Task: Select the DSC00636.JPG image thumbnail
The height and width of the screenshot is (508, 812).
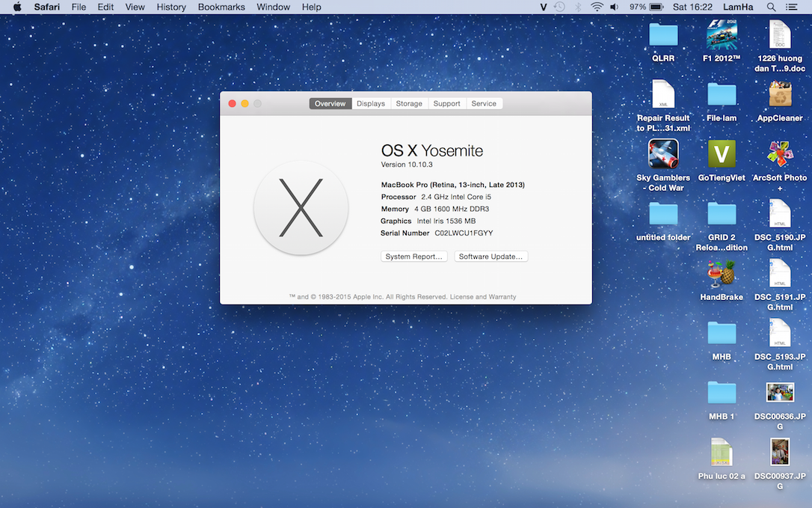Action: tap(780, 393)
